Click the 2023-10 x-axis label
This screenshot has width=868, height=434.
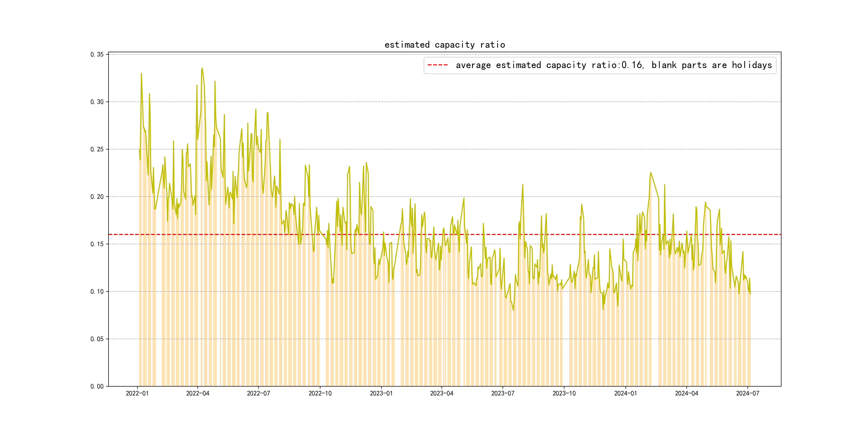(564, 393)
